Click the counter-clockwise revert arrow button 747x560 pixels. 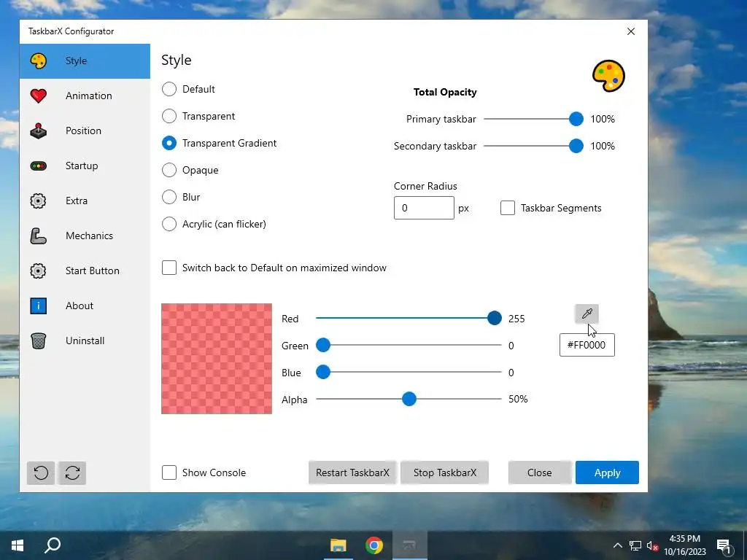tap(41, 472)
